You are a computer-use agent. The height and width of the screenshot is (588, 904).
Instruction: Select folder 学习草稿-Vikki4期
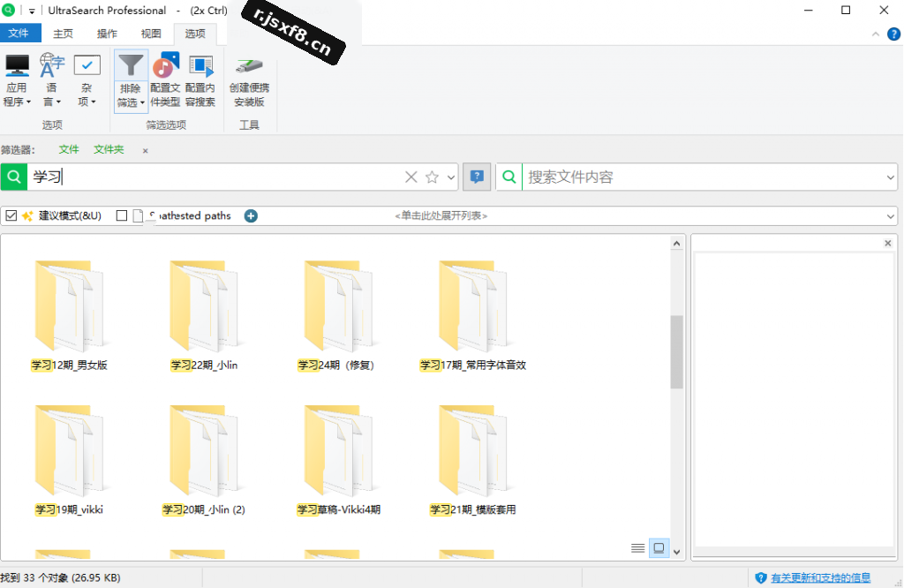coord(338,460)
